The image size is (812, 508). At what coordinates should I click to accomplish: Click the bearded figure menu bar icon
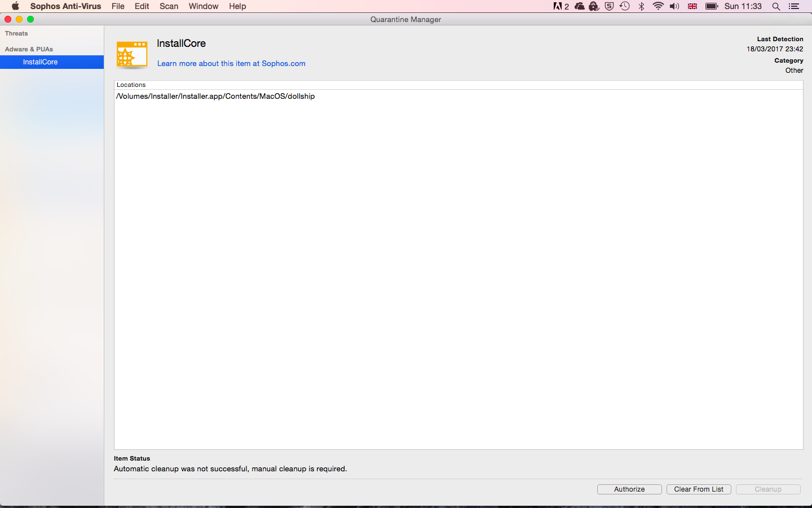[594, 6]
